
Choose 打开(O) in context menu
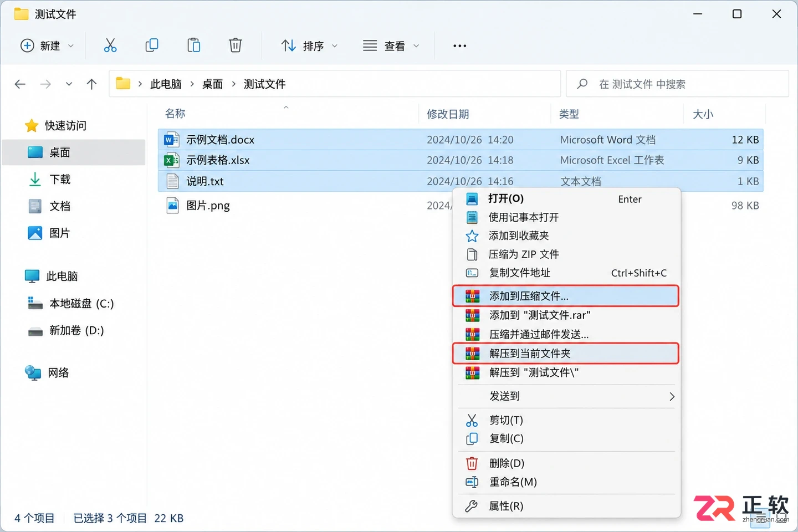pos(566,199)
